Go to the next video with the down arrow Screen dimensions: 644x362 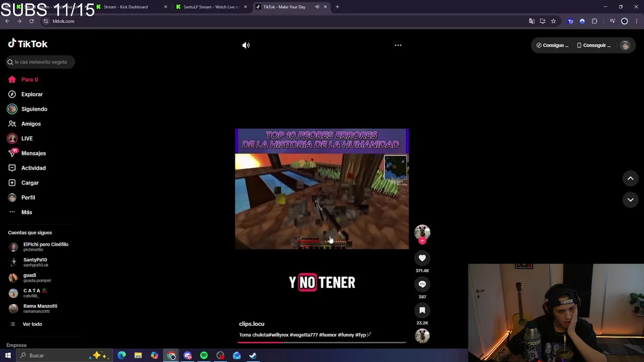pyautogui.click(x=630, y=200)
